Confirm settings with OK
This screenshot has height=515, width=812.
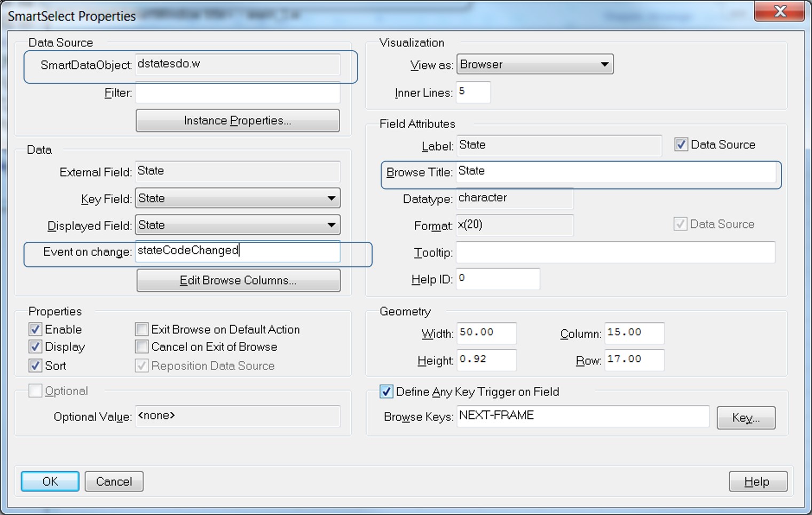pyautogui.click(x=50, y=481)
